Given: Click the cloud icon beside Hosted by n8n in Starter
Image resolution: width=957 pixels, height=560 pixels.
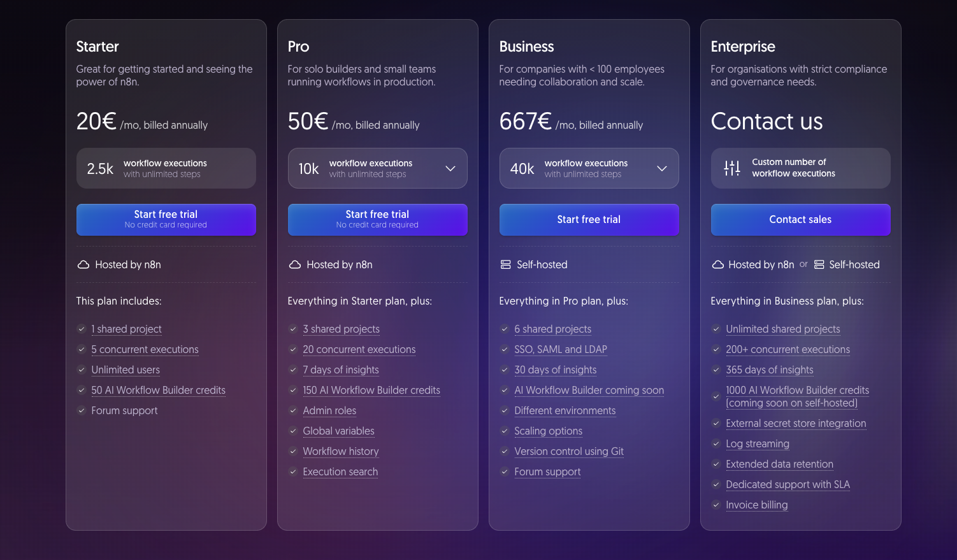Looking at the screenshot, I should point(83,264).
